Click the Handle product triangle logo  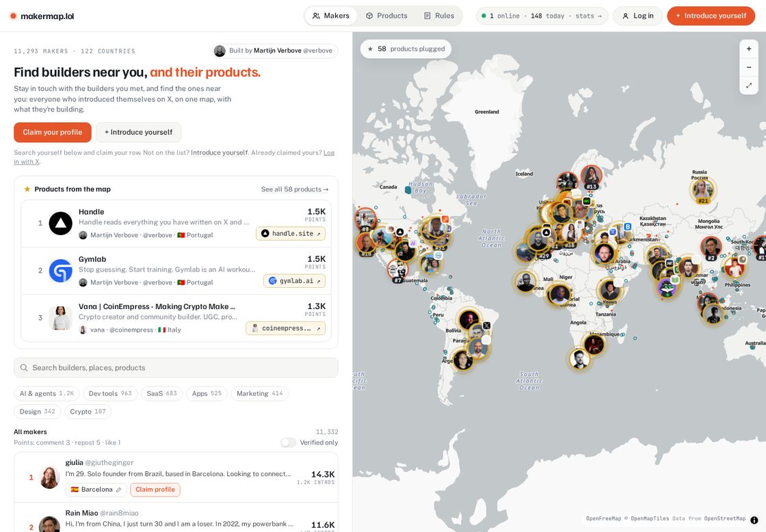click(x=61, y=223)
